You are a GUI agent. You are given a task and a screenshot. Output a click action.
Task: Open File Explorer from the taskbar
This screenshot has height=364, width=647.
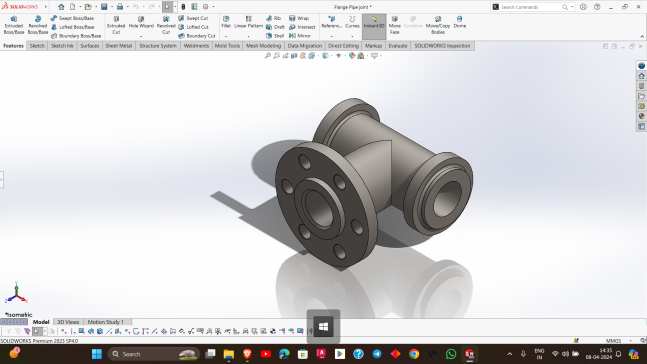(x=229, y=354)
